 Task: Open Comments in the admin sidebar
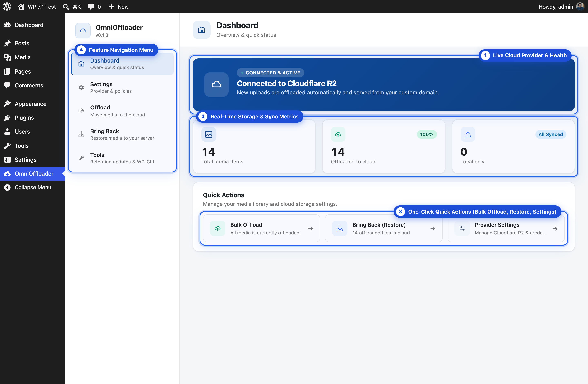(x=33, y=85)
